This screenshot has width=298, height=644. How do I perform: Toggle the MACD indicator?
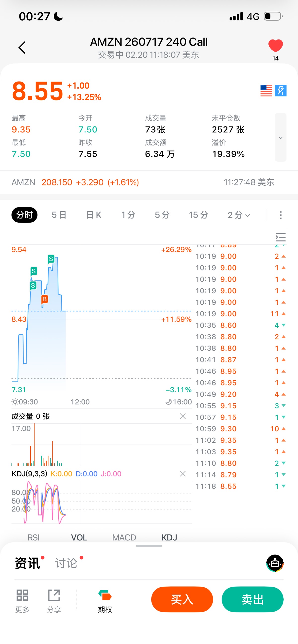tap(124, 537)
